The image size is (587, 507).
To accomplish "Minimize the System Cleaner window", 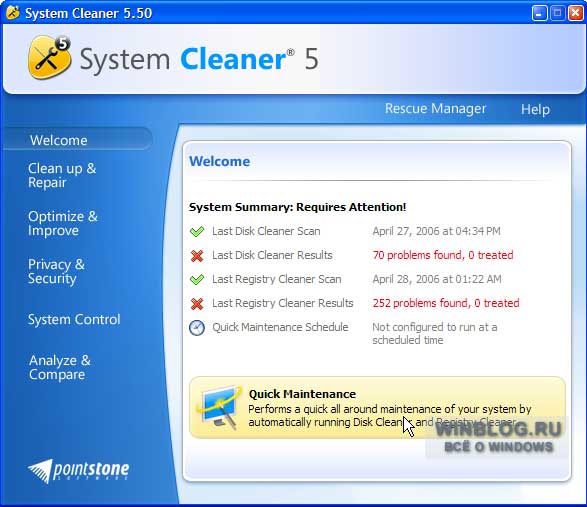I will [x=539, y=13].
